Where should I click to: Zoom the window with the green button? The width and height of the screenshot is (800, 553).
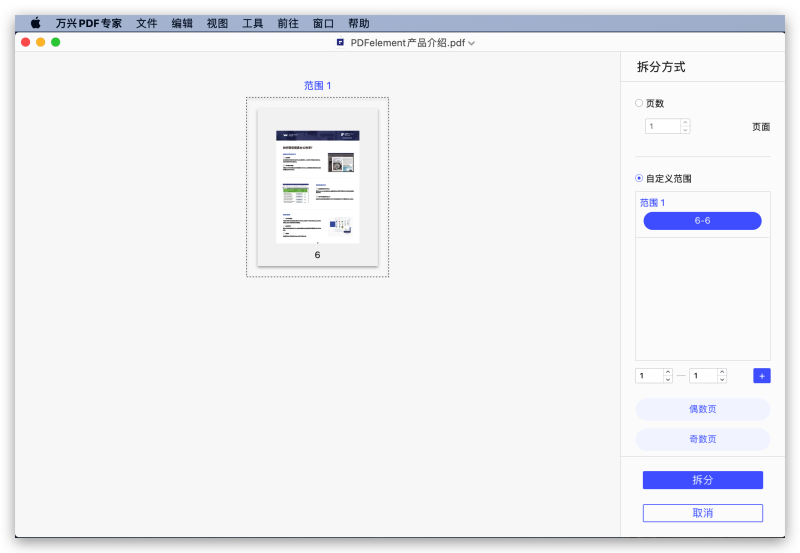56,42
